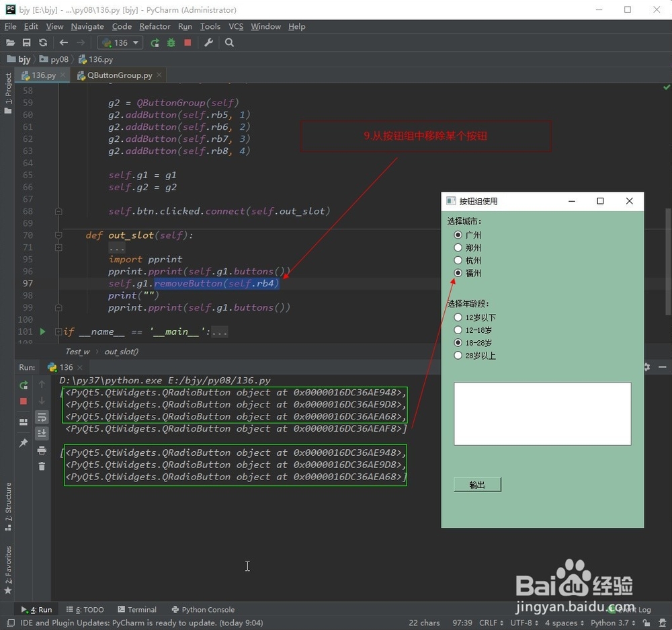Select the 杭州 radio button
This screenshot has width=672, height=630.
click(458, 260)
